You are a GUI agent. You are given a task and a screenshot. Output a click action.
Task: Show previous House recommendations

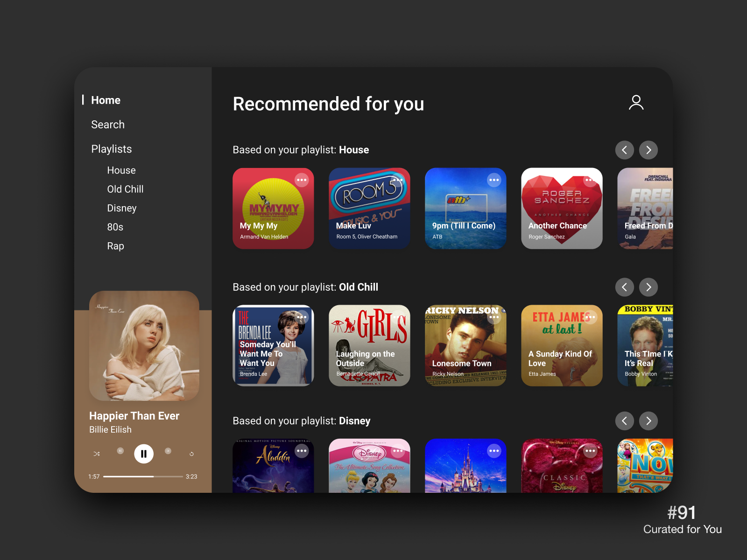click(624, 150)
